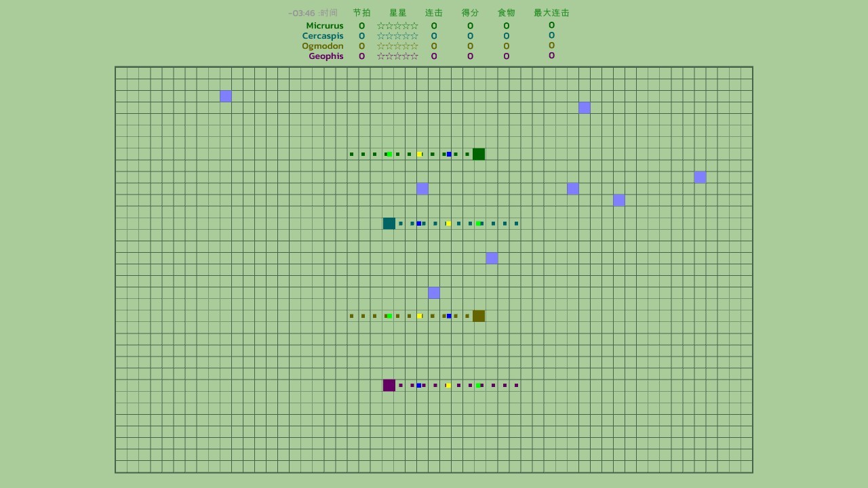Click the purple Geophis snake head
The width and height of the screenshot is (868, 488).
point(389,386)
